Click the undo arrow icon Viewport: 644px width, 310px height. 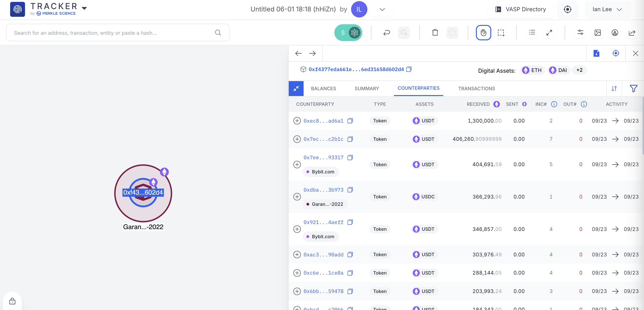pos(386,33)
